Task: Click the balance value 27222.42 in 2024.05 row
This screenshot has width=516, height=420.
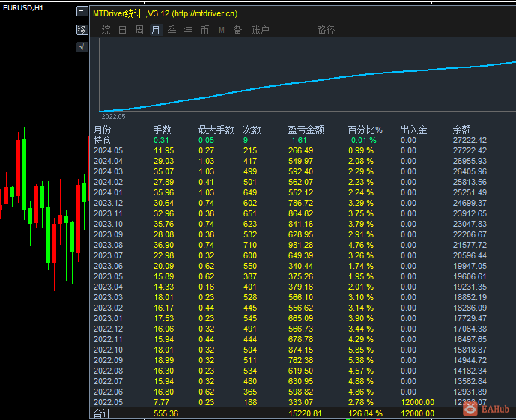Action: (470, 151)
